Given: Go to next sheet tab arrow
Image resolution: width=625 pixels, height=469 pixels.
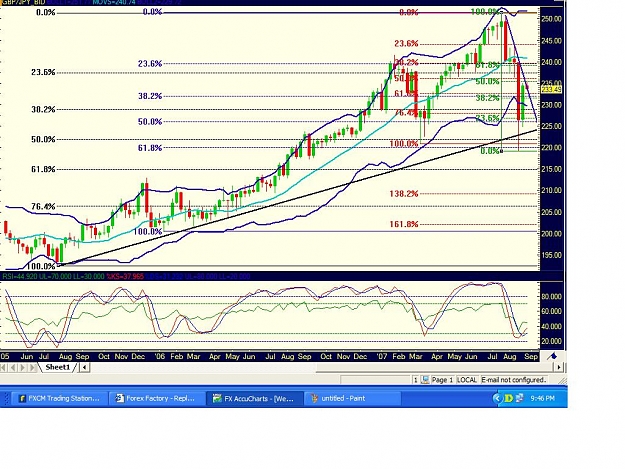Looking at the screenshot, I should point(23,367).
